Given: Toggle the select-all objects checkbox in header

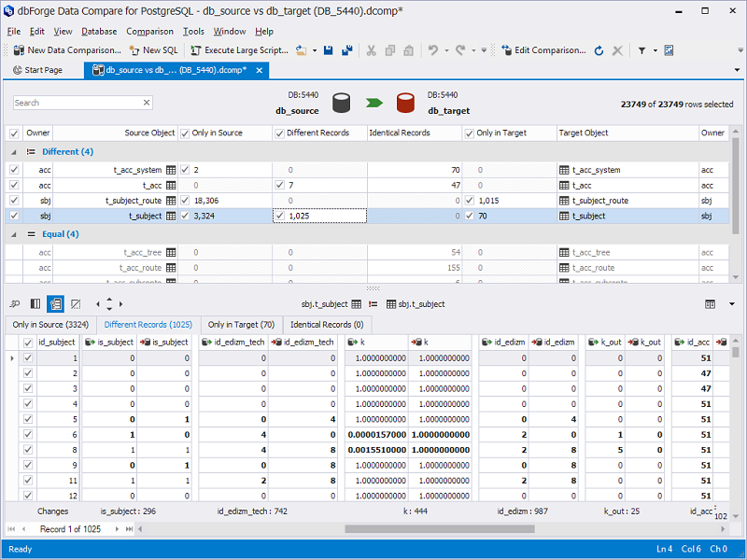Looking at the screenshot, I should pos(14,133).
